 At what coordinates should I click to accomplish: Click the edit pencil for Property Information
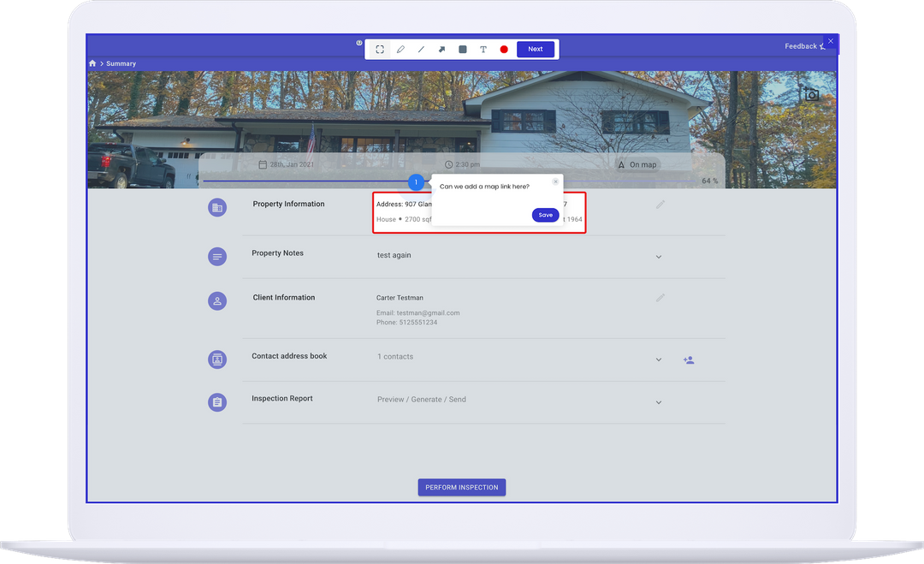(659, 204)
